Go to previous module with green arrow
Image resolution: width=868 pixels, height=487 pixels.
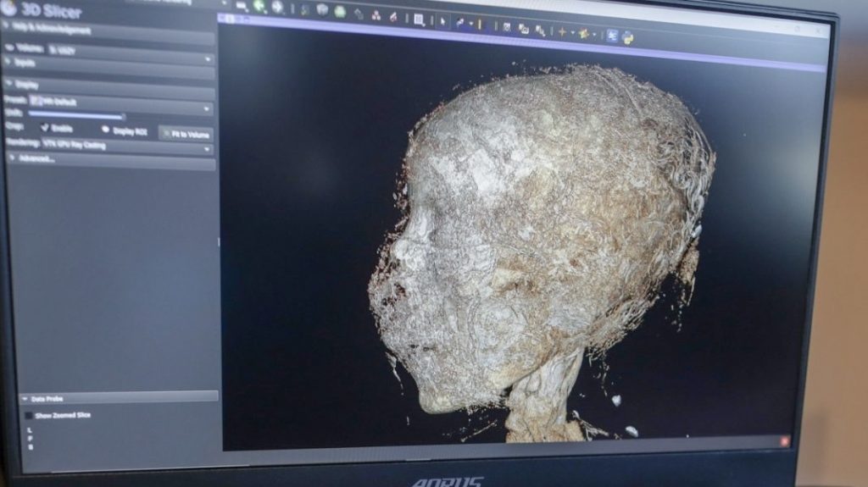coord(259,7)
